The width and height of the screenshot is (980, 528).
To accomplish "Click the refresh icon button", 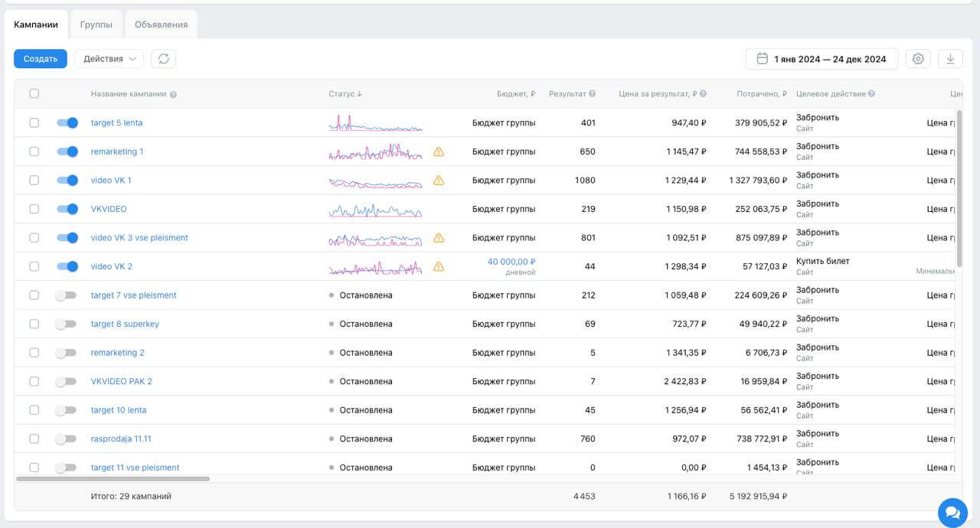I will pos(163,59).
